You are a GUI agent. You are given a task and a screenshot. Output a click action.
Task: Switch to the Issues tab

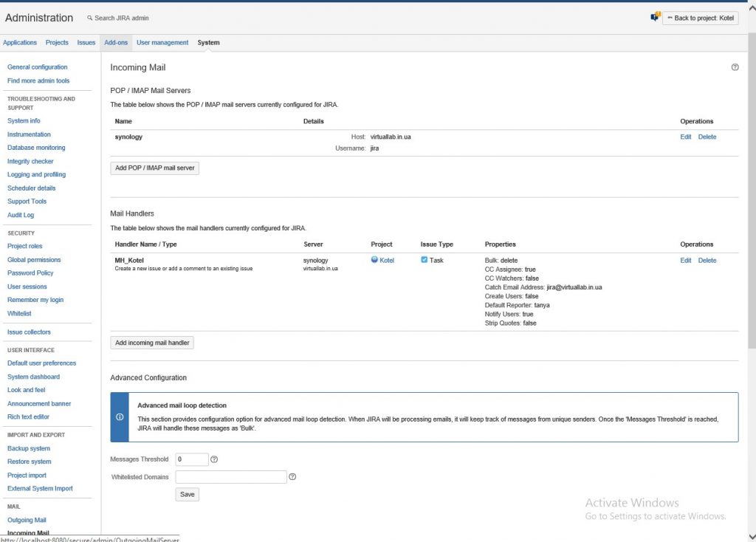point(86,42)
